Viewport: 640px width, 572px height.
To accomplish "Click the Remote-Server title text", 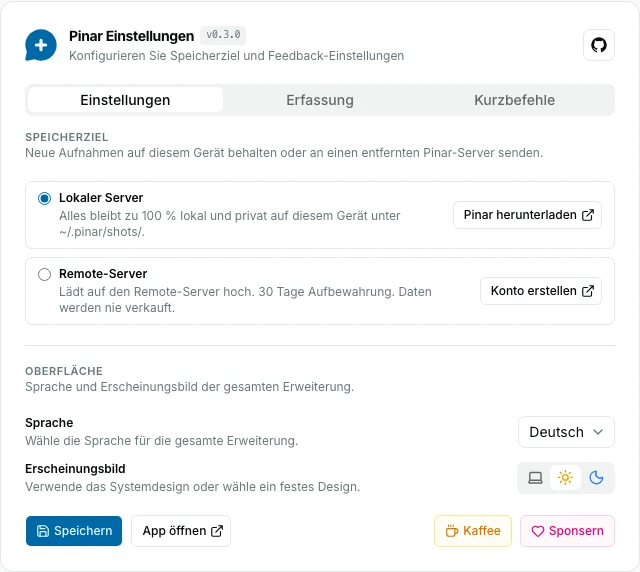I will 103,274.
